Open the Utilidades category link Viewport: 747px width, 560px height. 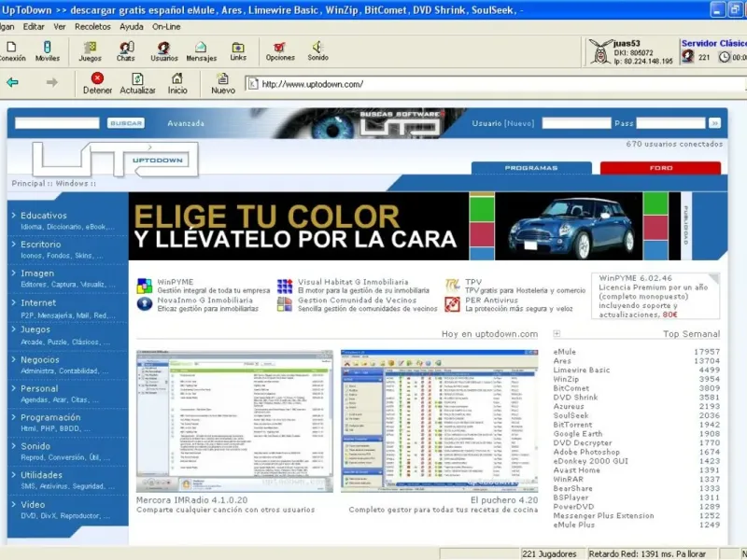[x=41, y=475]
